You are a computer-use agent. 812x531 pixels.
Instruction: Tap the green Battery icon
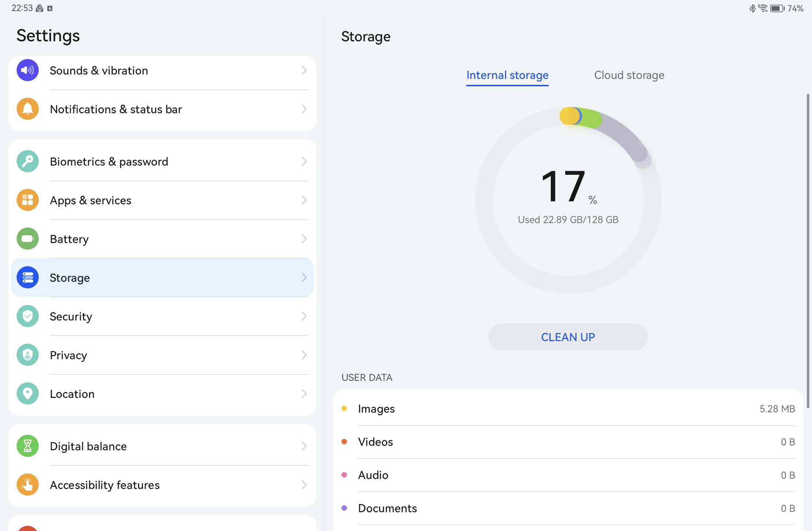[28, 239]
